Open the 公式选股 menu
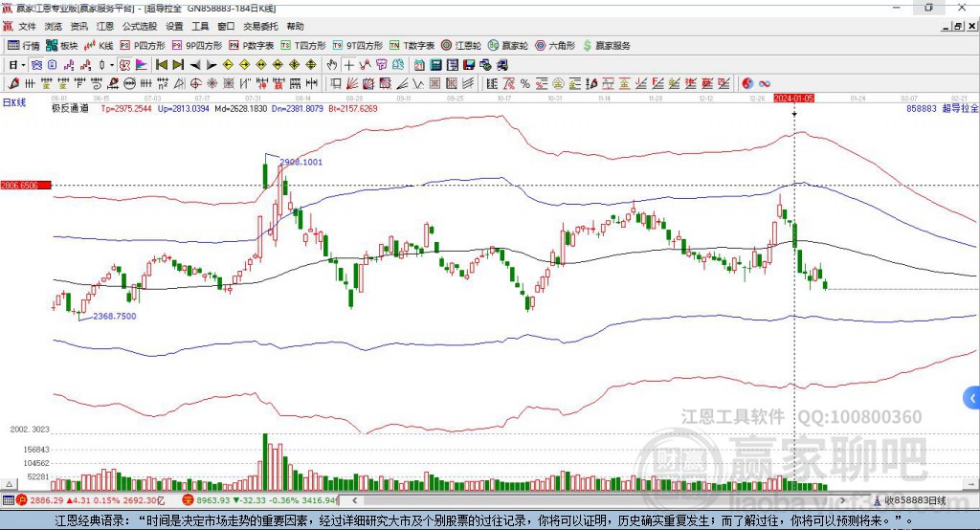The image size is (980, 530). [140, 26]
